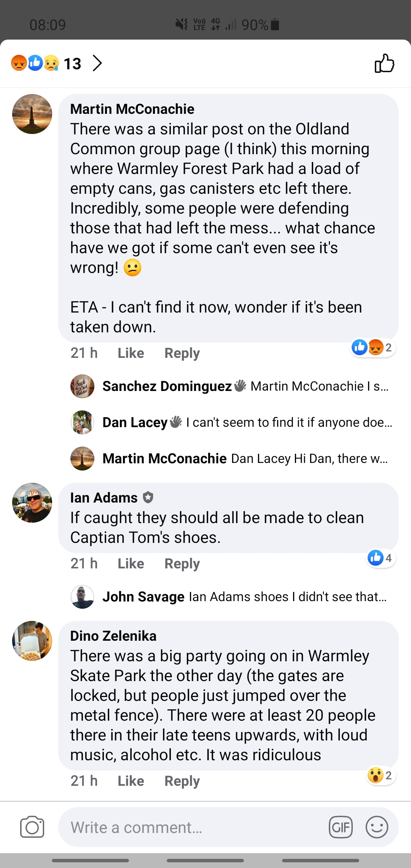Like Ian Adams' comment

[x=131, y=563]
